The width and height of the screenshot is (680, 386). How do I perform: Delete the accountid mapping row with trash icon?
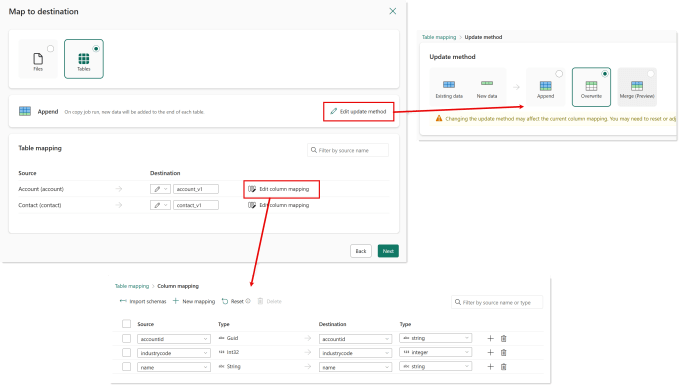(x=503, y=338)
